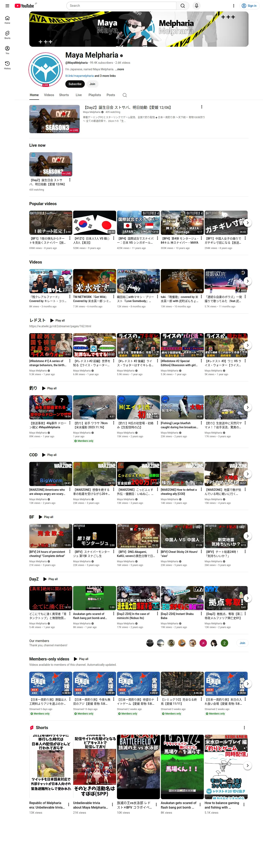Show next videos in DayZ row
This screenshot has width=263, height=868.
247,598
